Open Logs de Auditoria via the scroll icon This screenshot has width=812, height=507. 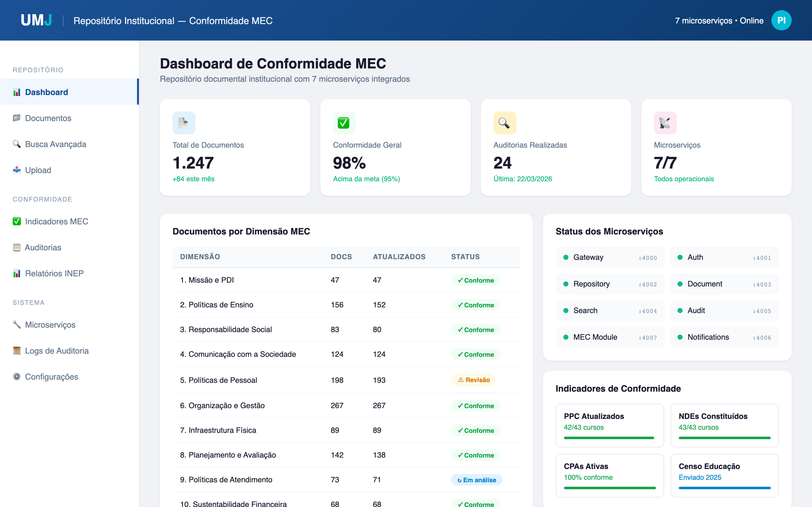tap(16, 351)
